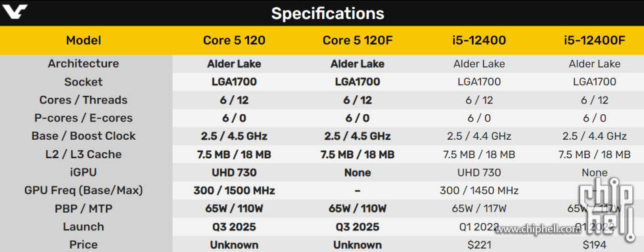The width and height of the screenshot is (644, 252).
Task: Select UHD 730 cell under Core 5 120
Action: (234, 173)
